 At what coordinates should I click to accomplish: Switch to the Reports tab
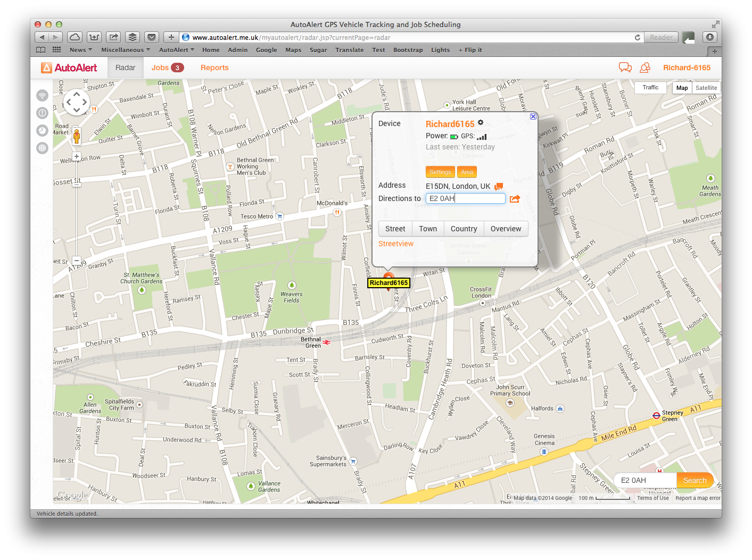(214, 68)
